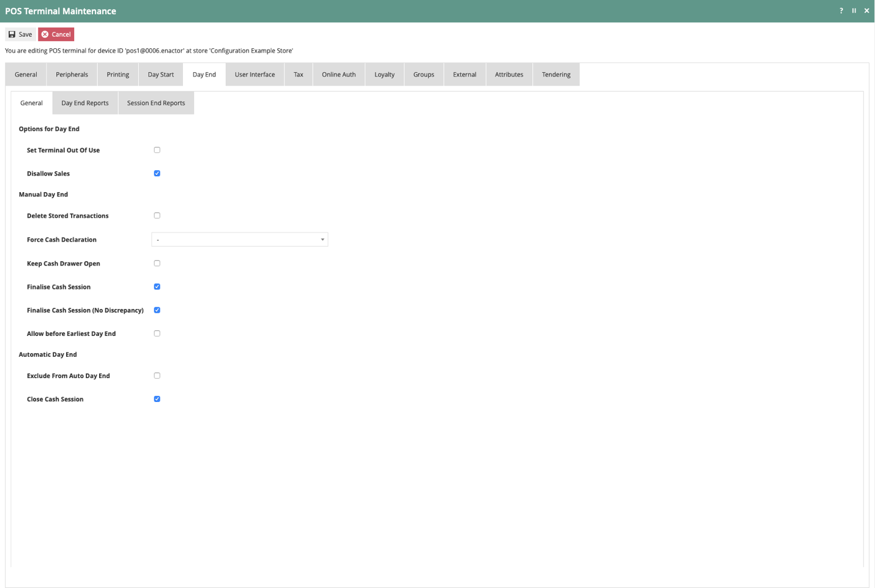Image resolution: width=875 pixels, height=588 pixels.
Task: Switch to the Attributes tab
Action: point(509,75)
